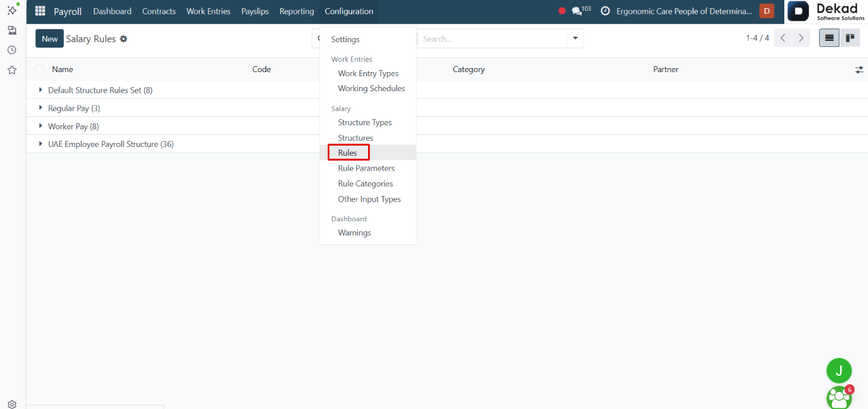Select Structure Types menu item
868x409 pixels.
[x=365, y=122]
